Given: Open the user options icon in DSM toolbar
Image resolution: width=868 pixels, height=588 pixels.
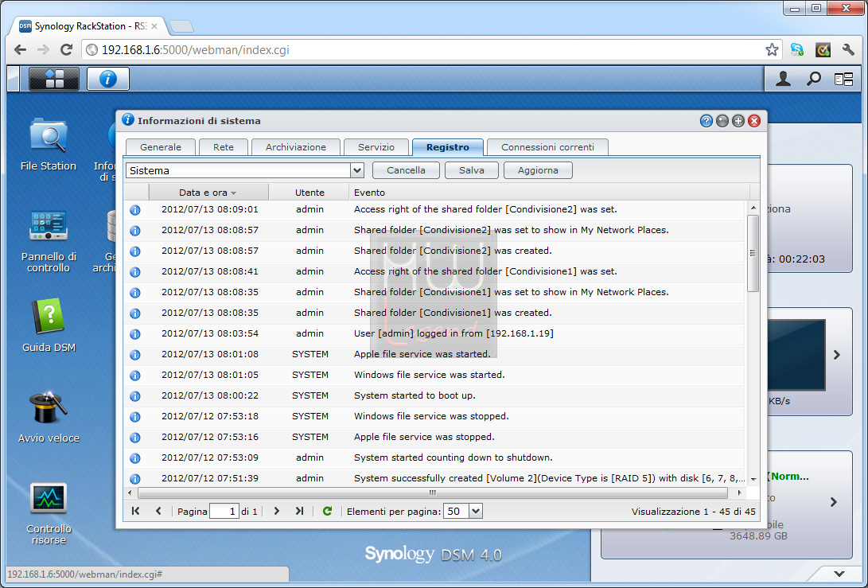Looking at the screenshot, I should pyautogui.click(x=783, y=80).
